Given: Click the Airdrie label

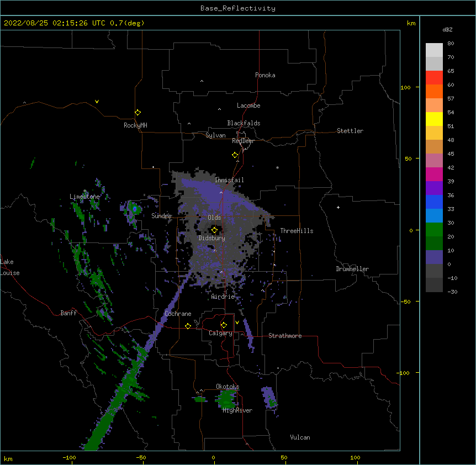Looking at the screenshot, I should click(x=223, y=297).
